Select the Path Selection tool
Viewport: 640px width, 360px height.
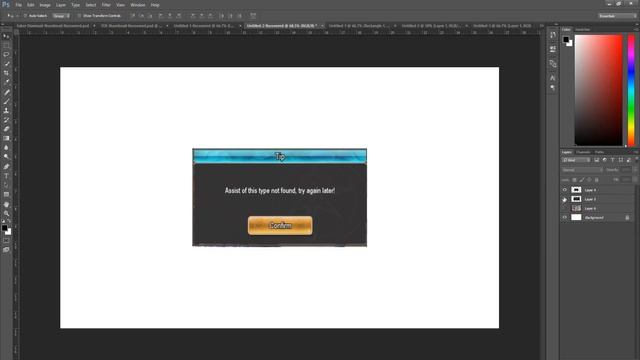[x=6, y=185]
